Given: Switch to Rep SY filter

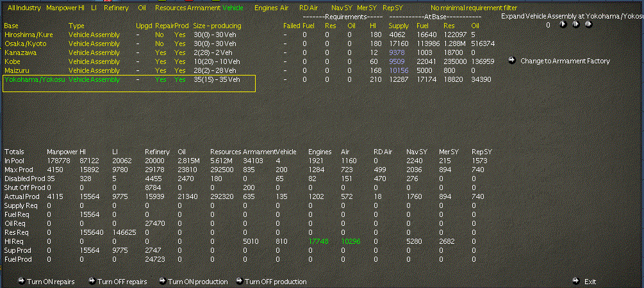Looking at the screenshot, I should coord(392,8).
